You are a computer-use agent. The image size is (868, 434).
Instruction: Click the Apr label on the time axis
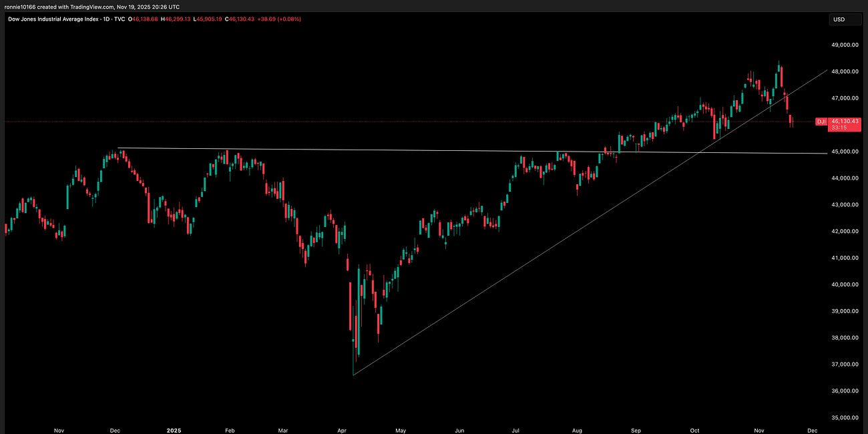[x=342, y=431]
